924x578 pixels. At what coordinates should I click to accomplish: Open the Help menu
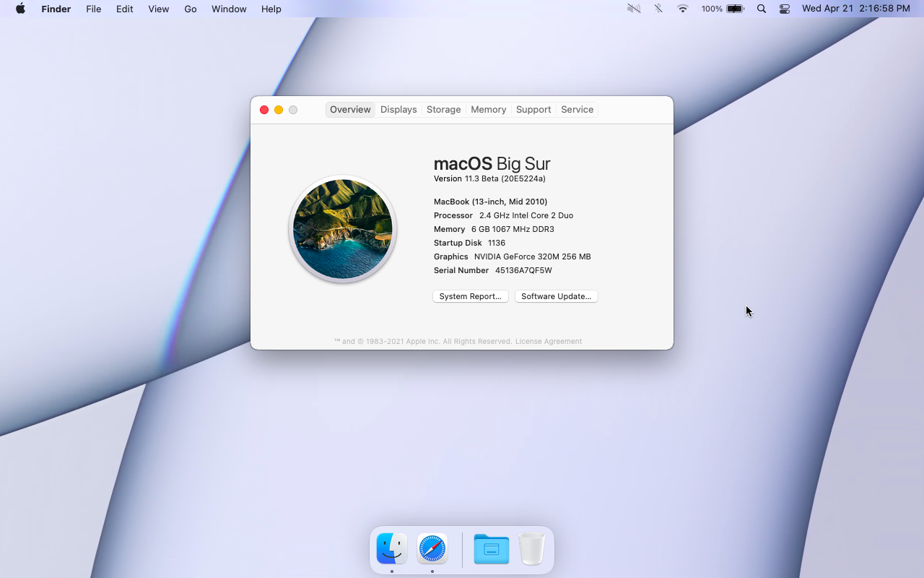271,9
